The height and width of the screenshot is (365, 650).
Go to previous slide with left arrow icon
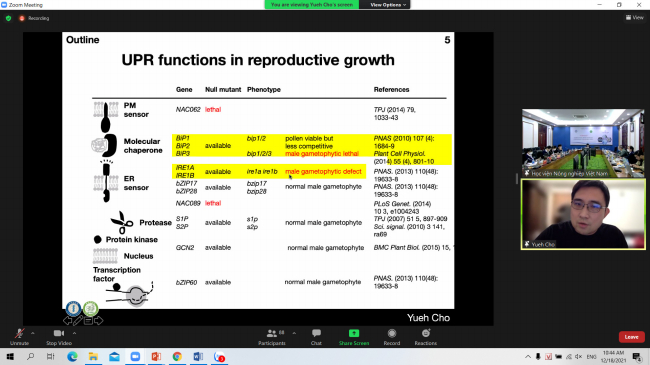point(67,320)
